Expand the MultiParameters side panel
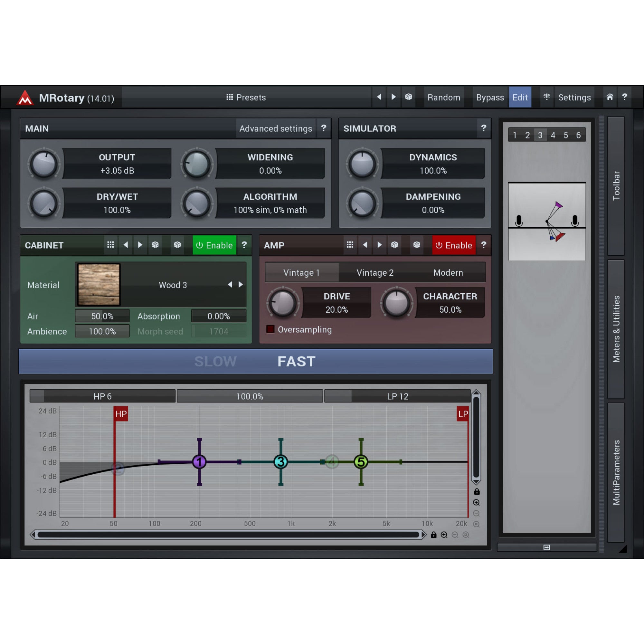This screenshot has width=644, height=644. click(616, 472)
